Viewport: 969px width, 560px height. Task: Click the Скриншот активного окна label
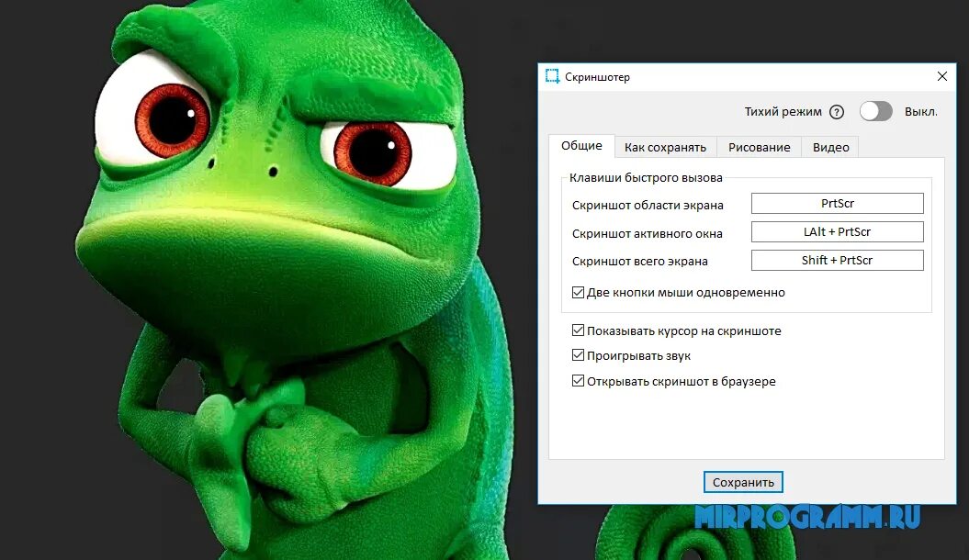click(x=647, y=233)
